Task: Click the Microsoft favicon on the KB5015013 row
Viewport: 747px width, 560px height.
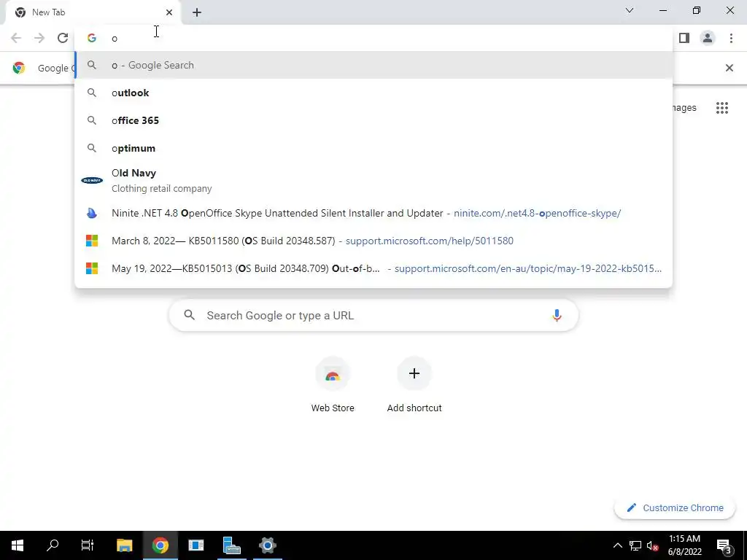Action: 91,268
